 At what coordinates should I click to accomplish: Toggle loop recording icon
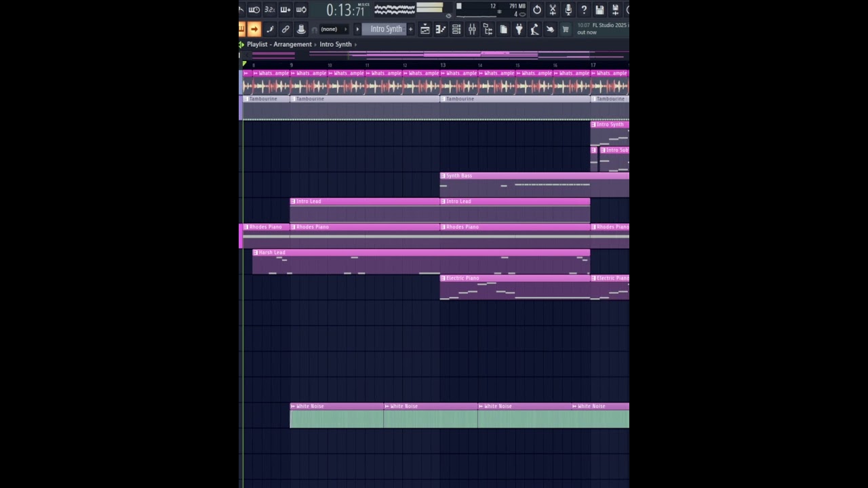pos(301,9)
